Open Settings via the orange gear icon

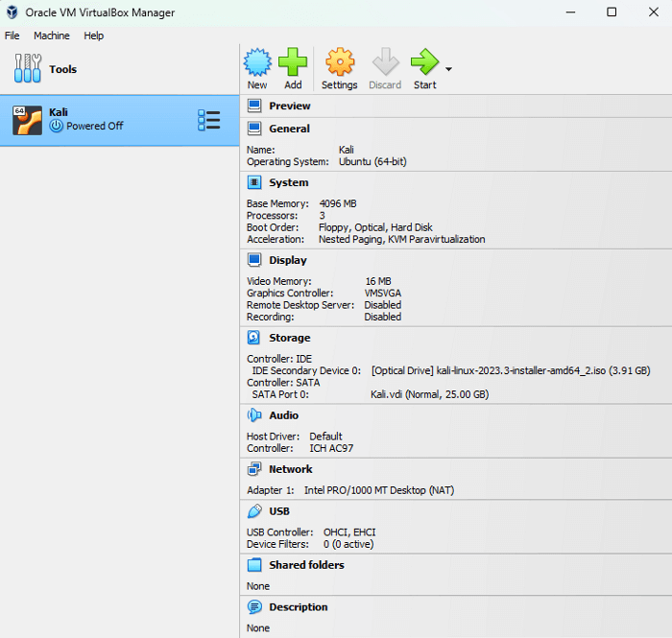(x=340, y=62)
